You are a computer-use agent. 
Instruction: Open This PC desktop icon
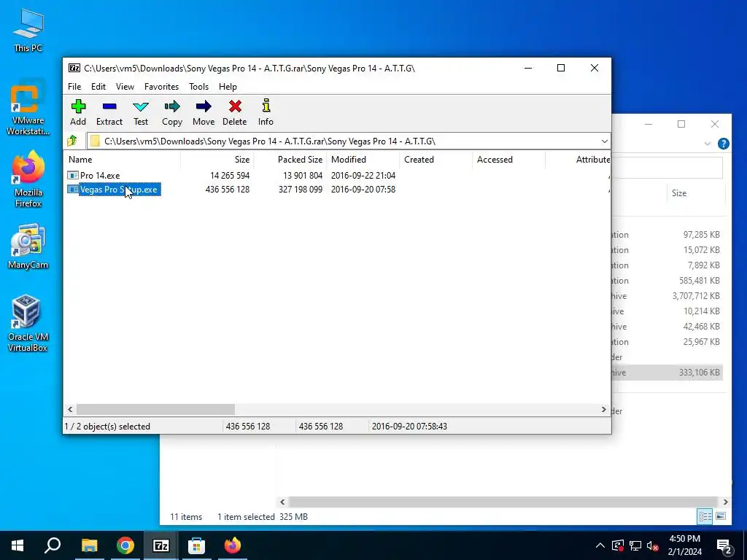(x=28, y=29)
